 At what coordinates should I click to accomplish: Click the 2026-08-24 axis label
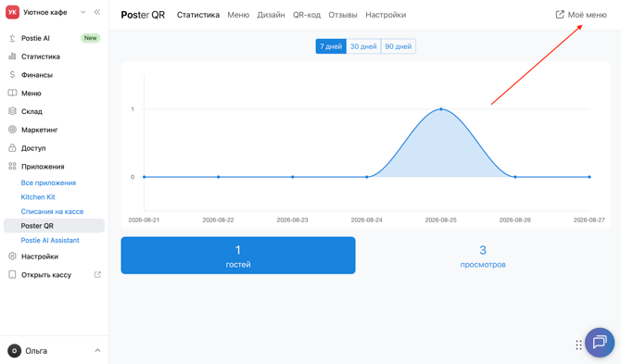click(x=366, y=220)
